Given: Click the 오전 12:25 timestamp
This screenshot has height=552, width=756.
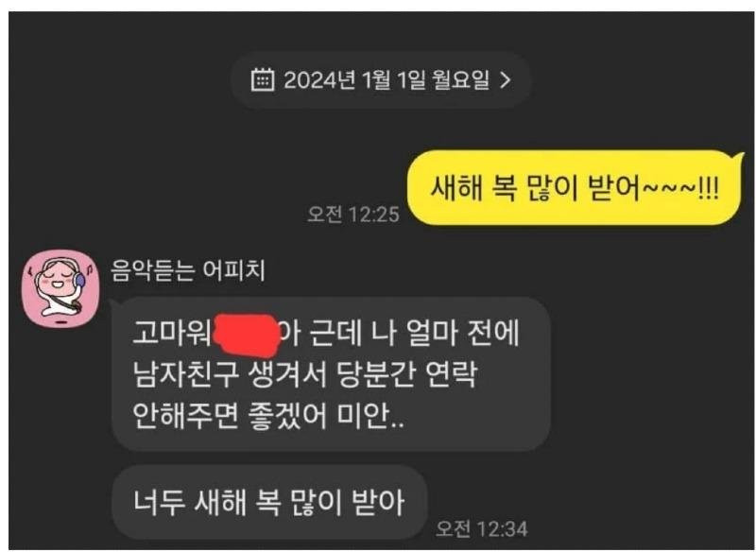Looking at the screenshot, I should click(x=353, y=215).
